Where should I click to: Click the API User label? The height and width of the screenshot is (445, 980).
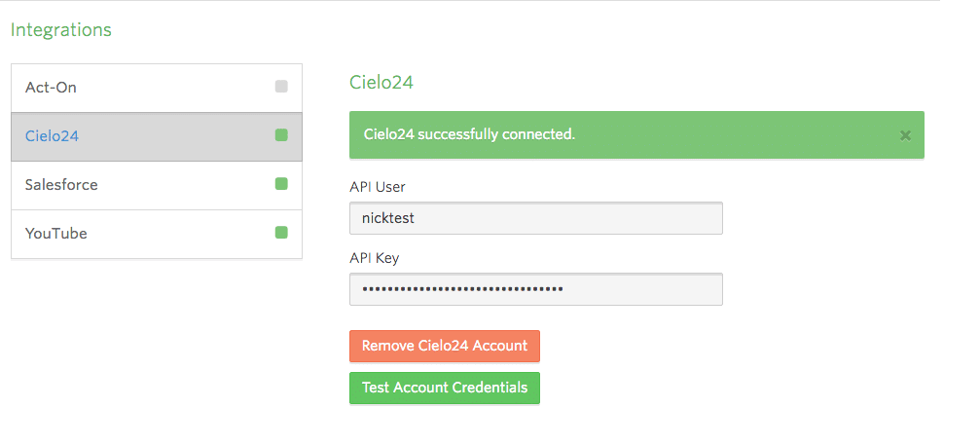[x=377, y=187]
